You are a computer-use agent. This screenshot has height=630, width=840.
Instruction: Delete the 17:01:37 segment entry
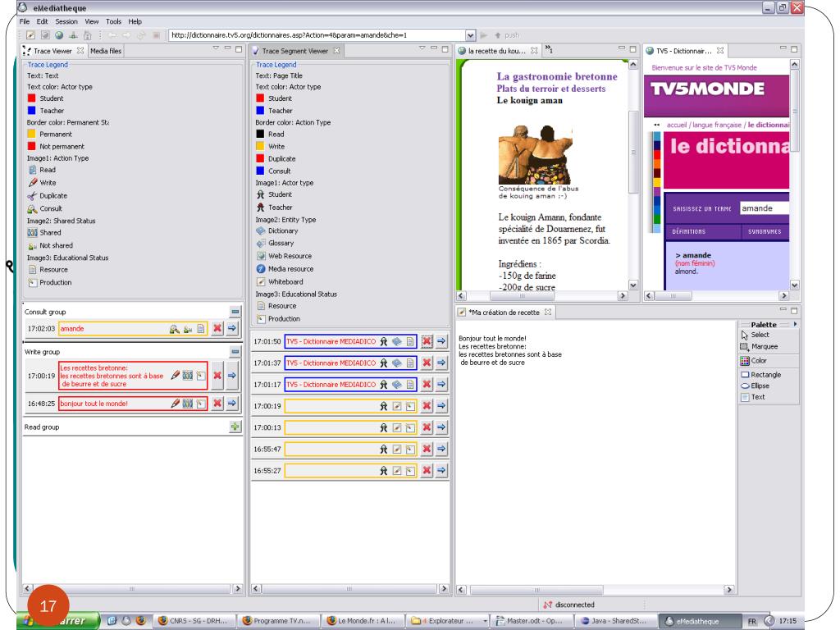pos(427,363)
